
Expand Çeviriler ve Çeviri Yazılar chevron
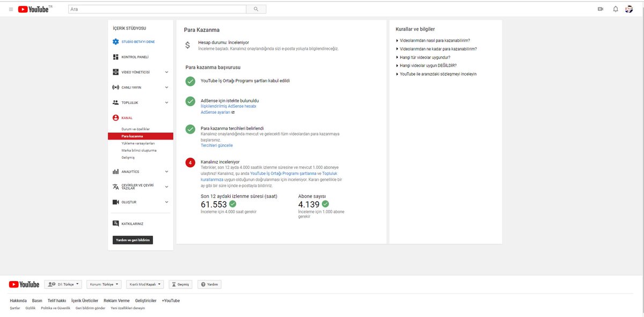(x=167, y=187)
